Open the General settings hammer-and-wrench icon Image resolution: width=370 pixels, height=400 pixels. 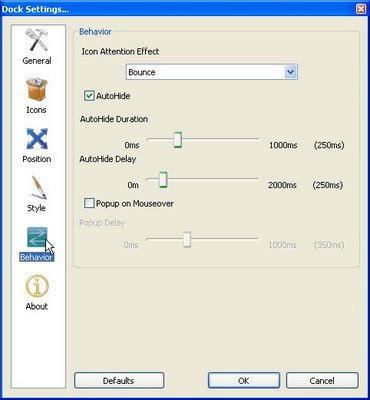coord(37,41)
